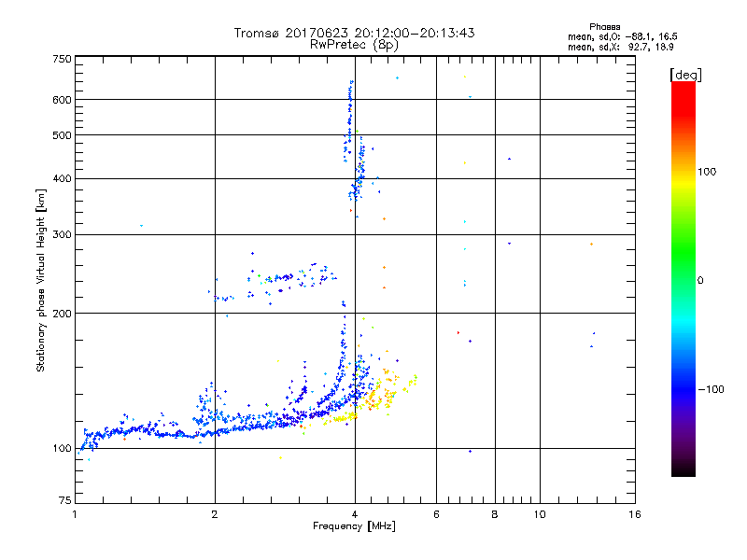Image resolution: width=747 pixels, height=560 pixels.
Task: Click the x-axis tick label '2'
Action: (x=215, y=514)
